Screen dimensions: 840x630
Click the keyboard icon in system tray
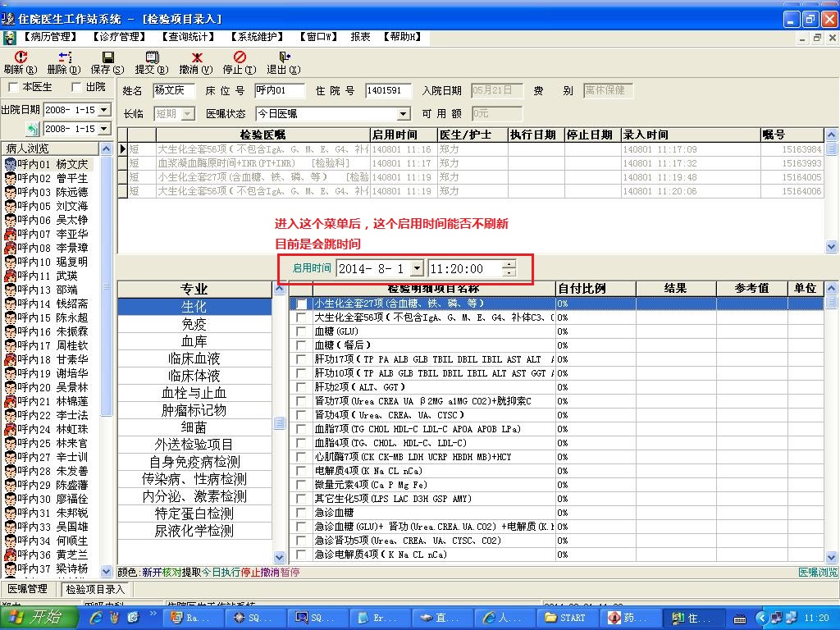740,619
